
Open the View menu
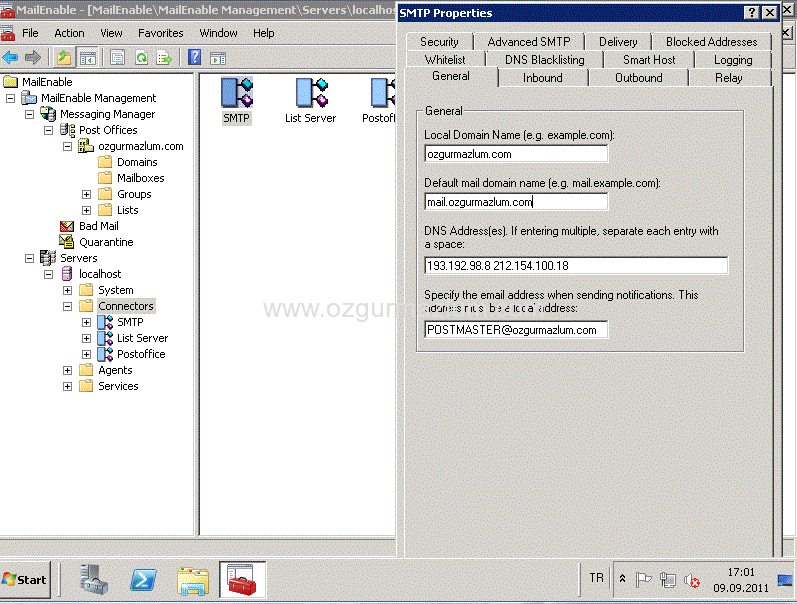point(111,33)
